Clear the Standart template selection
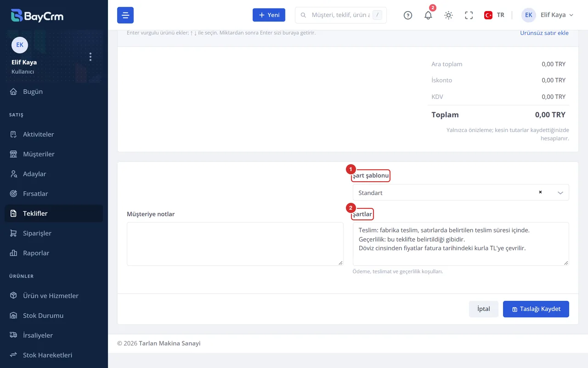 [x=540, y=192]
